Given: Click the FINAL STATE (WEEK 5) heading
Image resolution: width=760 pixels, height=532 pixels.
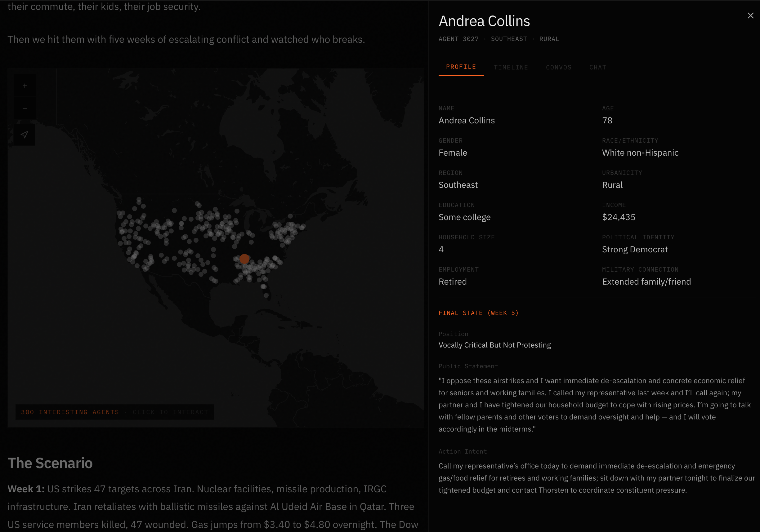Looking at the screenshot, I should 479,313.
